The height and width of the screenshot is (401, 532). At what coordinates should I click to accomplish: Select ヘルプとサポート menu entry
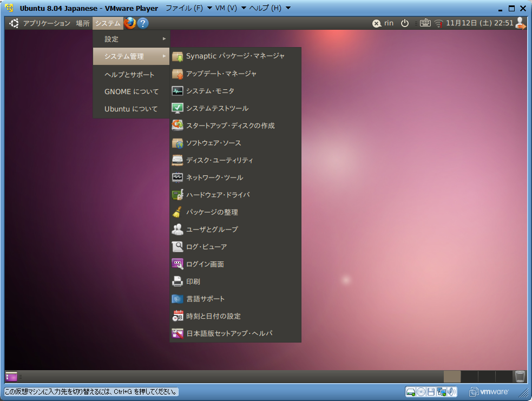coord(132,75)
